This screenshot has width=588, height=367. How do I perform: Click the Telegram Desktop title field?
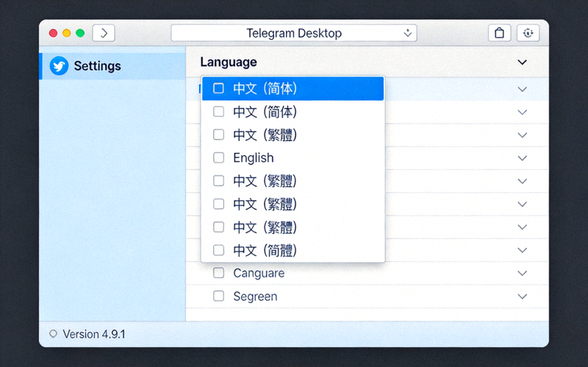294,33
